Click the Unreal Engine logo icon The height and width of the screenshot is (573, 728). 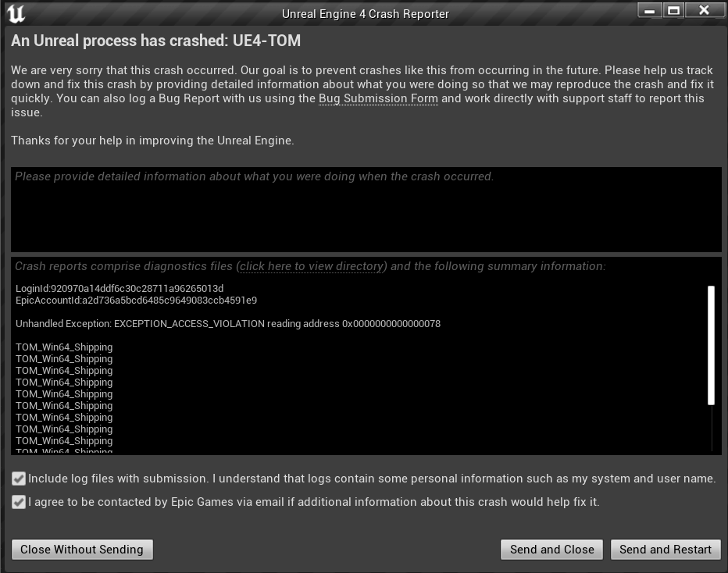[x=15, y=13]
